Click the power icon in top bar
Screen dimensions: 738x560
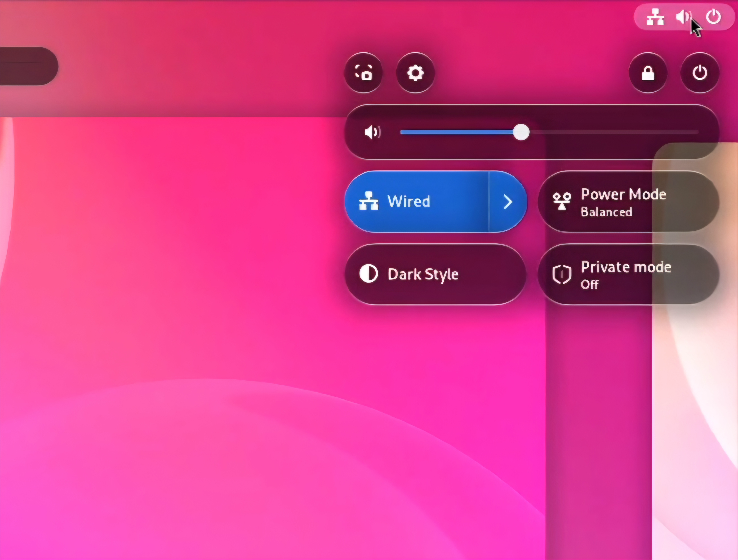coord(713,17)
